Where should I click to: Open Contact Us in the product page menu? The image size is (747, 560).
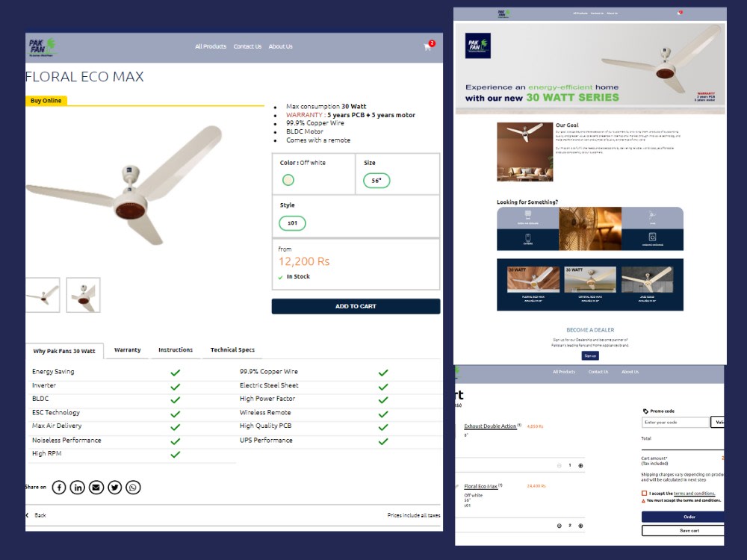point(247,46)
